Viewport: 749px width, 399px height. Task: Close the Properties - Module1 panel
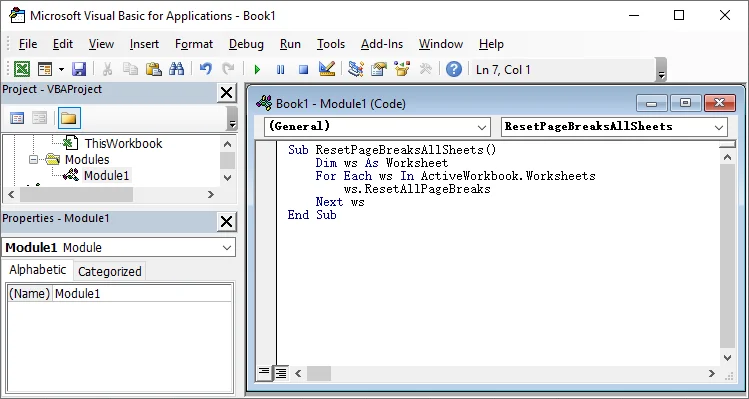(226, 222)
